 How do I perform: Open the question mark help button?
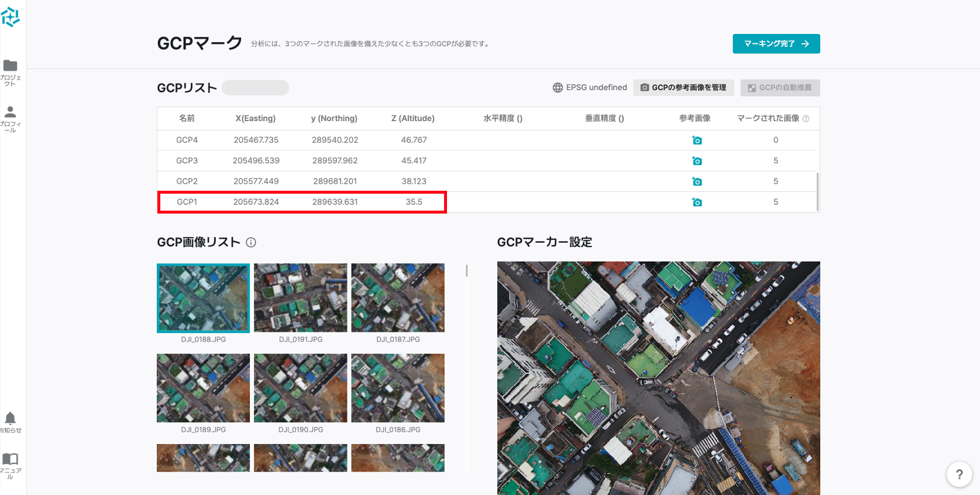[959, 474]
